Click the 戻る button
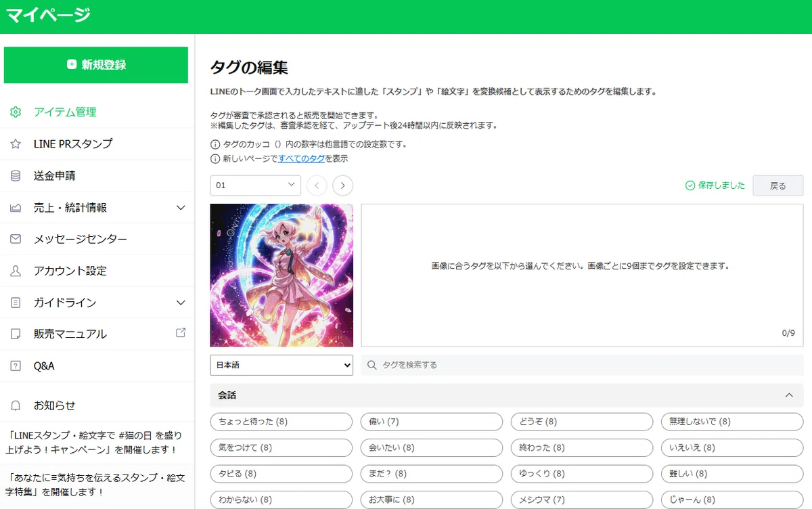This screenshot has width=812, height=509. (x=778, y=185)
